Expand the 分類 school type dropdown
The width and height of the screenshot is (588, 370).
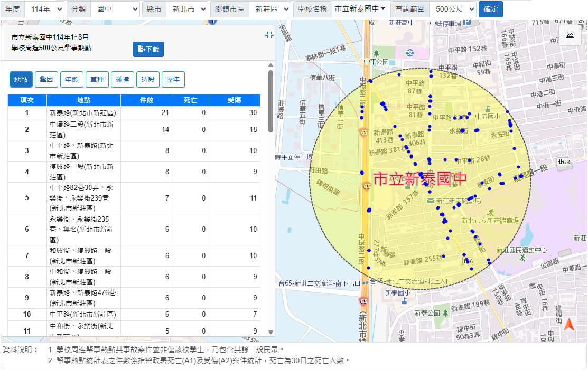115,10
